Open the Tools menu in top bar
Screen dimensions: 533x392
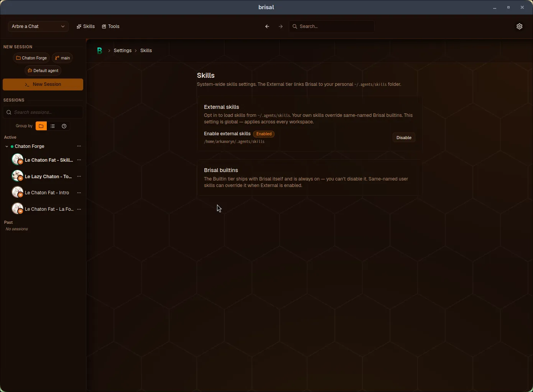(x=110, y=26)
